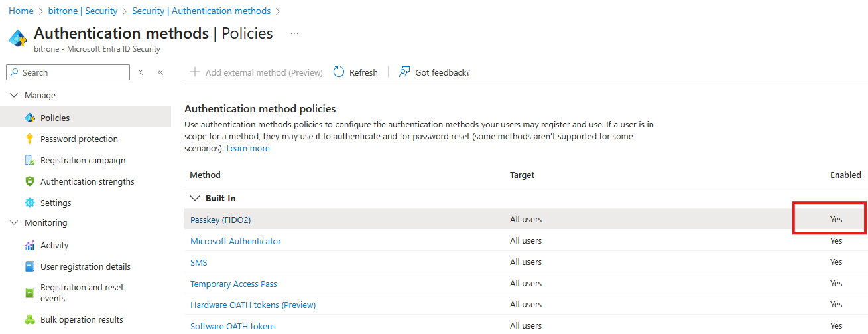This screenshot has height=334, width=868.
Task: Collapse the Manage section
Action: point(14,96)
